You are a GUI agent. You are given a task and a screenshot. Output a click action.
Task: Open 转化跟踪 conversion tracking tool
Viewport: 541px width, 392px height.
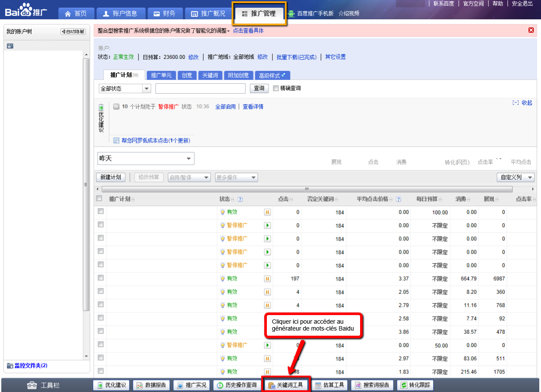[x=415, y=385]
